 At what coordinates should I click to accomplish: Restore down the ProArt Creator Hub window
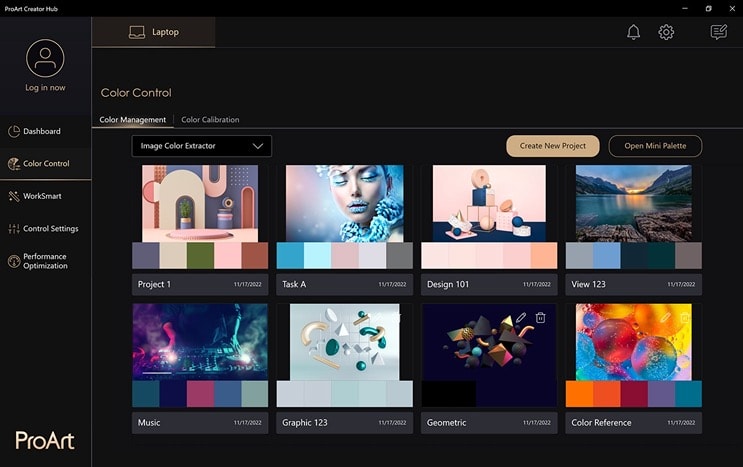tap(708, 9)
